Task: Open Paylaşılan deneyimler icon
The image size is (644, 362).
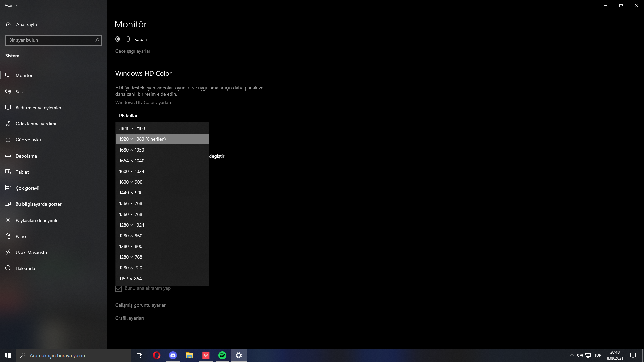Action: click(8, 220)
